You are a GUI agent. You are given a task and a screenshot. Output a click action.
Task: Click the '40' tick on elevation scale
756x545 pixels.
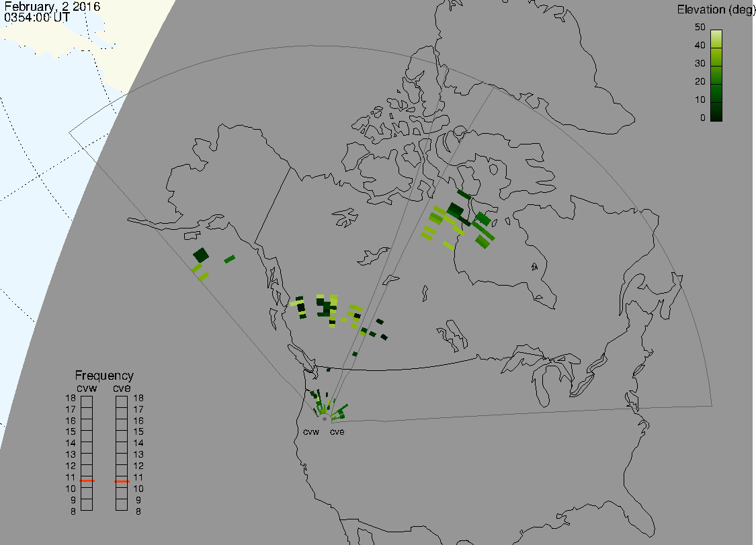[700, 45]
